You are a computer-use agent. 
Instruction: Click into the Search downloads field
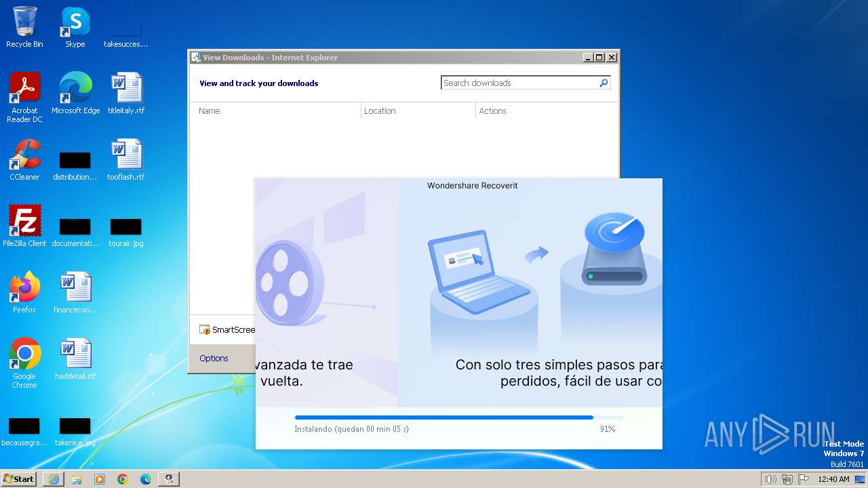pyautogui.click(x=519, y=83)
